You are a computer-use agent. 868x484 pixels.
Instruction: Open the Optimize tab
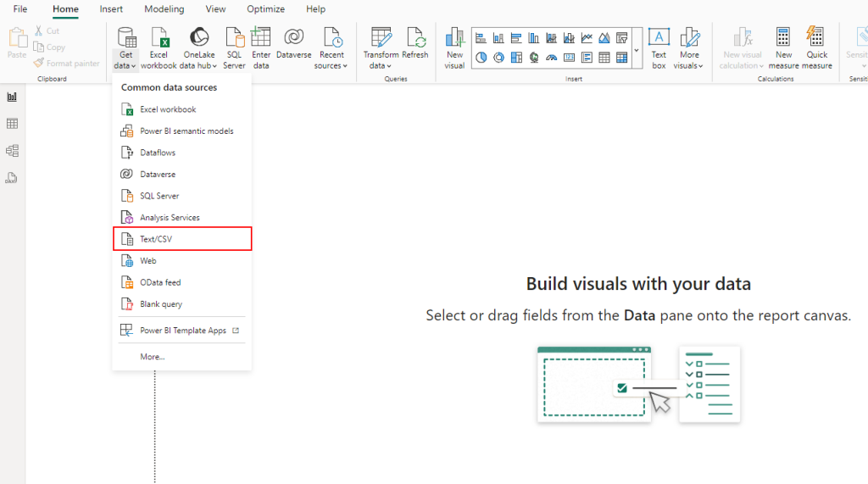click(x=265, y=8)
